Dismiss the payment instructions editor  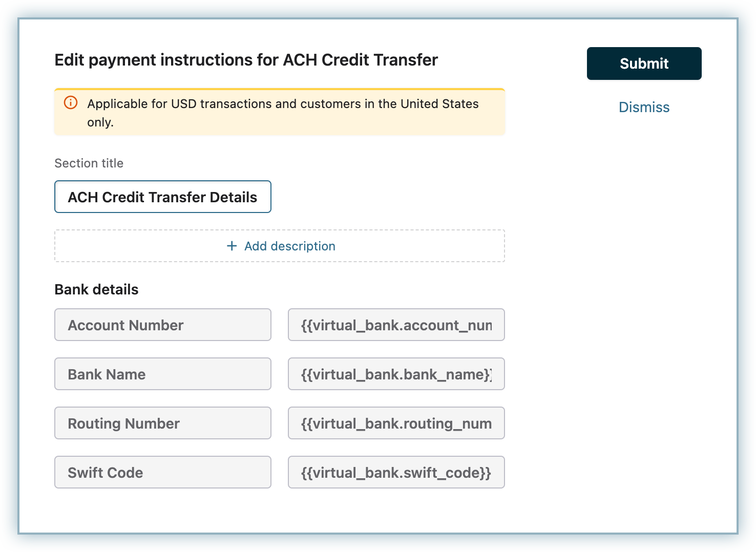644,108
